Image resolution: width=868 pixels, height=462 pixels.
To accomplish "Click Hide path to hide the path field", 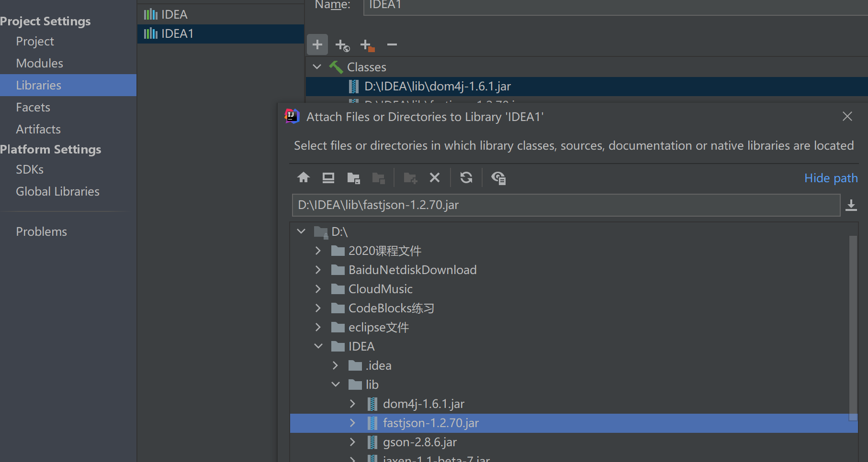I will [x=831, y=177].
